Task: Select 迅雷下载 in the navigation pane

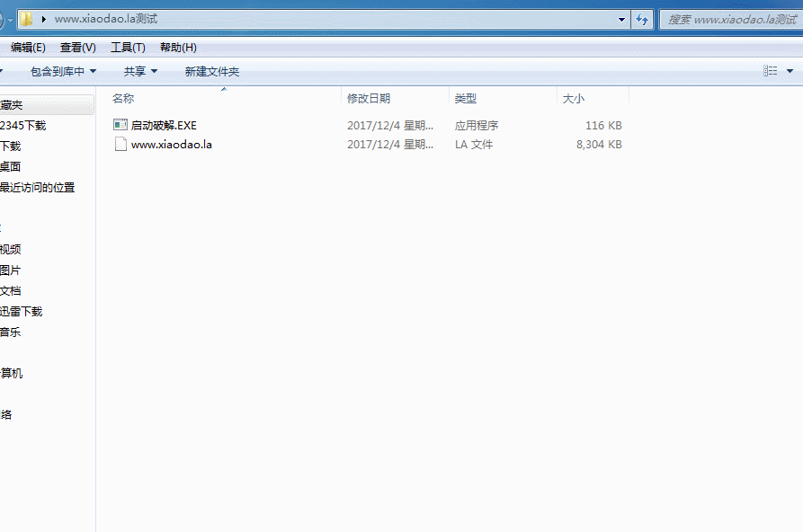Action: (x=22, y=312)
